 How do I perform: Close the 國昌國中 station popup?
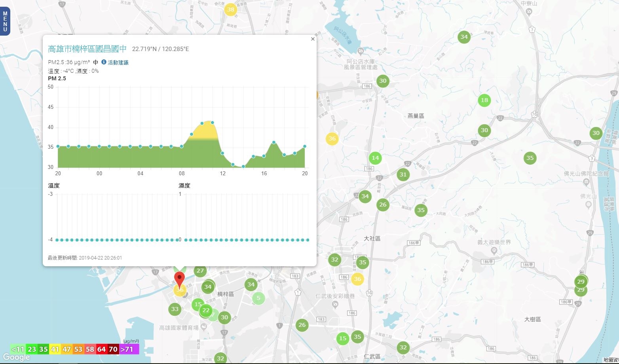click(313, 39)
